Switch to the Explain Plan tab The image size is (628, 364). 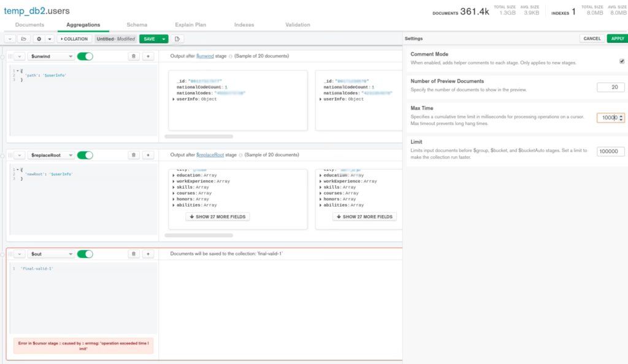click(x=191, y=25)
